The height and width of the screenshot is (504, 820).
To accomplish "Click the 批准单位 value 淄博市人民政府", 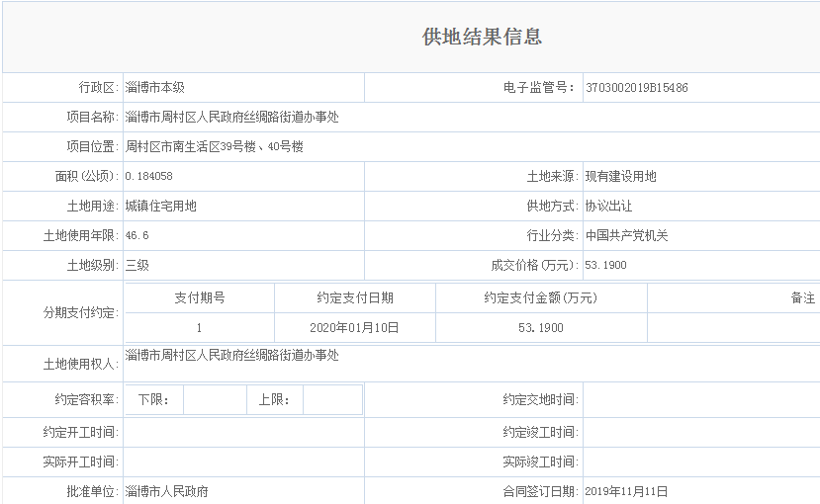I will pyautogui.click(x=167, y=491).
